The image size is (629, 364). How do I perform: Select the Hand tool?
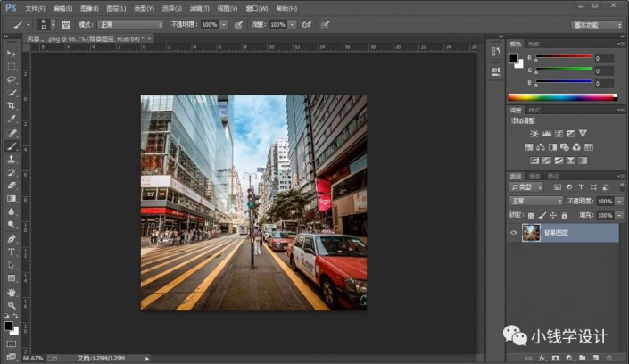(x=12, y=292)
